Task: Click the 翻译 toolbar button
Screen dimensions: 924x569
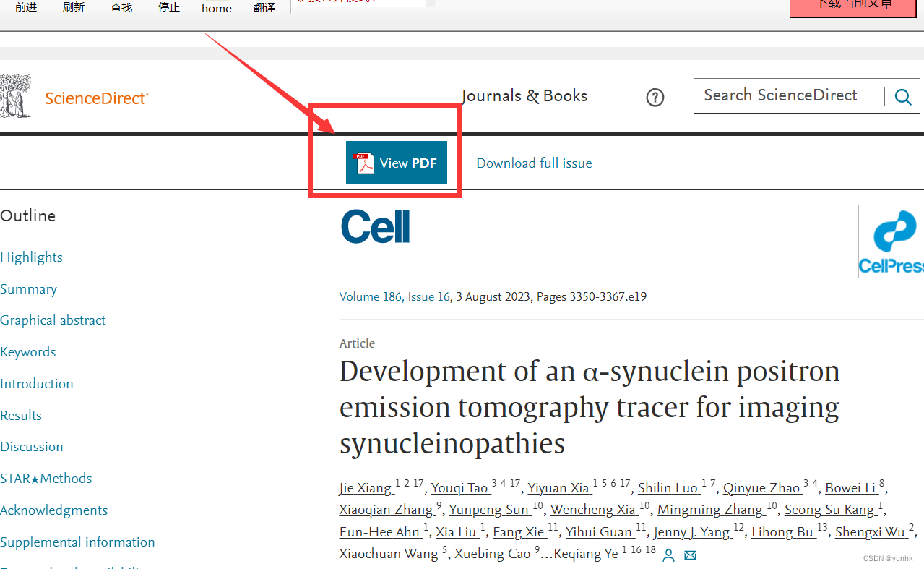Action: click(x=264, y=7)
